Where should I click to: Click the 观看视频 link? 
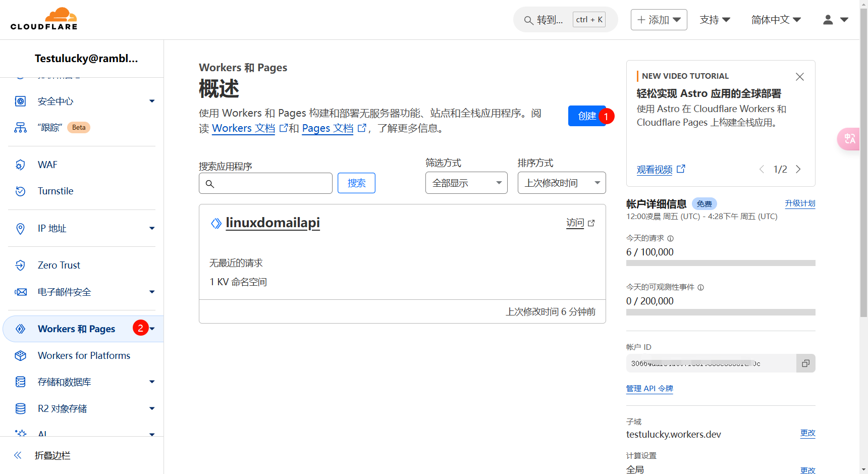(655, 170)
